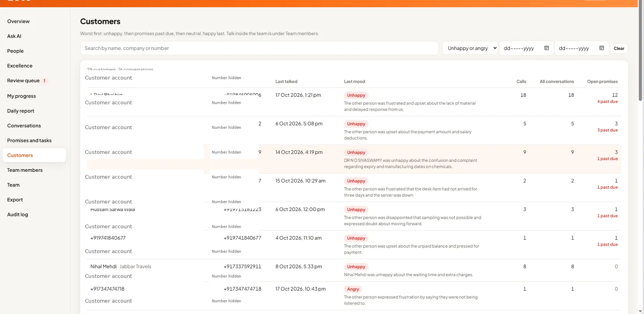Image resolution: width=644 pixels, height=314 pixels.
Task: Select the Customers sidebar item
Action: [x=34, y=155]
